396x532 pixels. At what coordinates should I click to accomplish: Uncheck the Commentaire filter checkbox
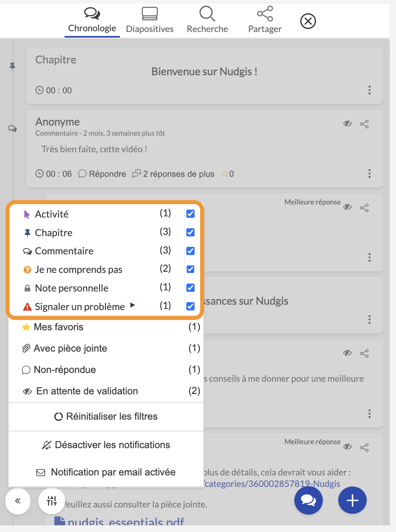click(190, 251)
